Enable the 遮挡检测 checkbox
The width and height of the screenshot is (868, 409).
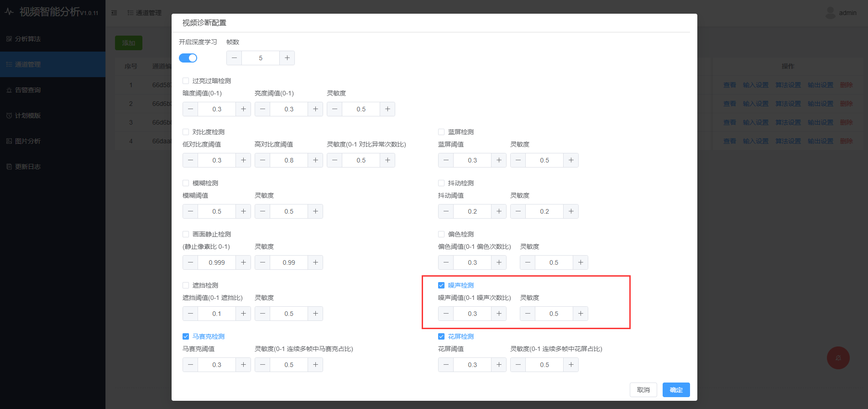point(186,285)
